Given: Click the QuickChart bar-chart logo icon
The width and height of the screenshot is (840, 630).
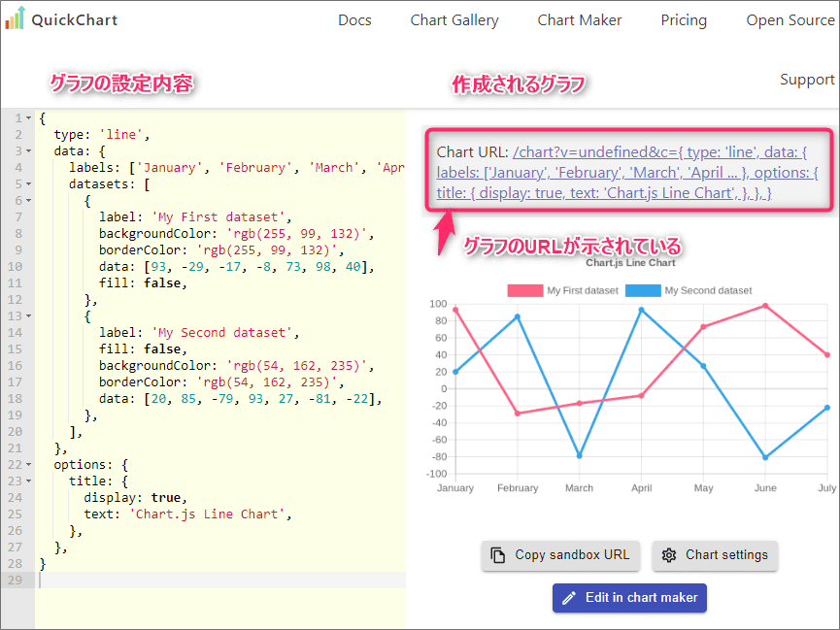Looking at the screenshot, I should pyautogui.click(x=15, y=17).
